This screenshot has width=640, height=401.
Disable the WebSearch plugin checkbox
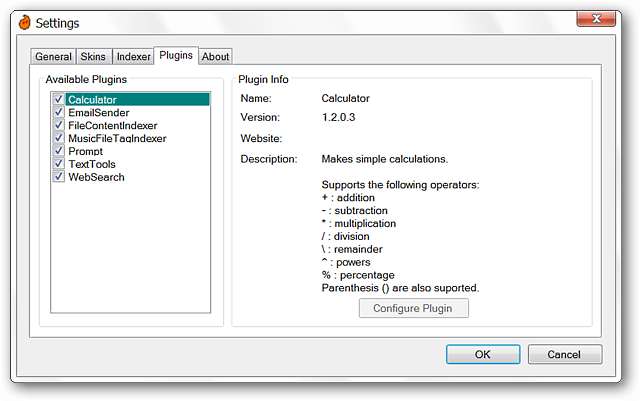(x=59, y=176)
